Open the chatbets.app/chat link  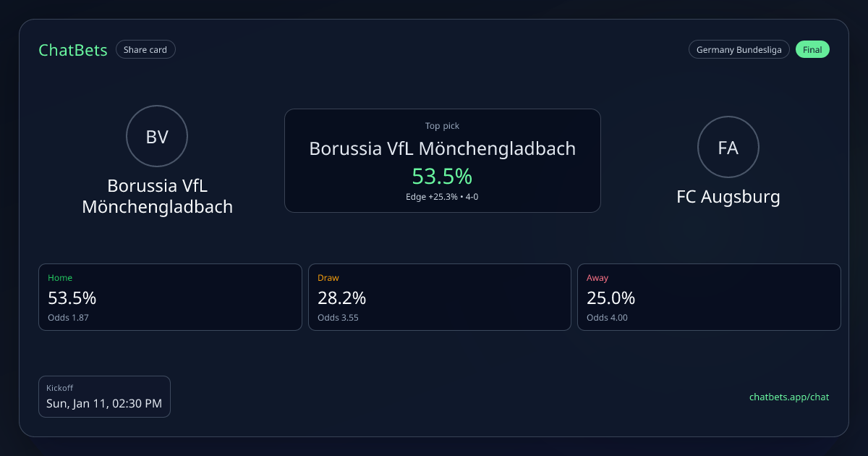[x=789, y=397]
